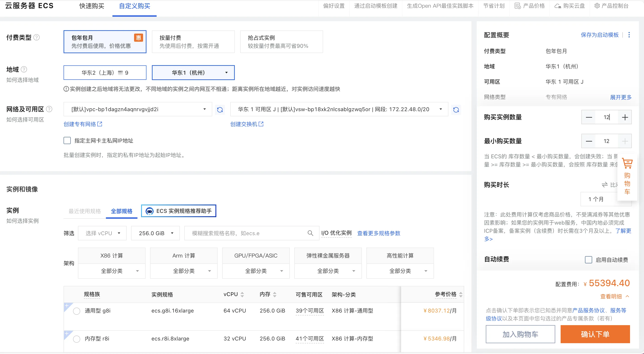Decrease 最小购买数量 with minus button
This screenshot has width=644, height=354.
589,141
